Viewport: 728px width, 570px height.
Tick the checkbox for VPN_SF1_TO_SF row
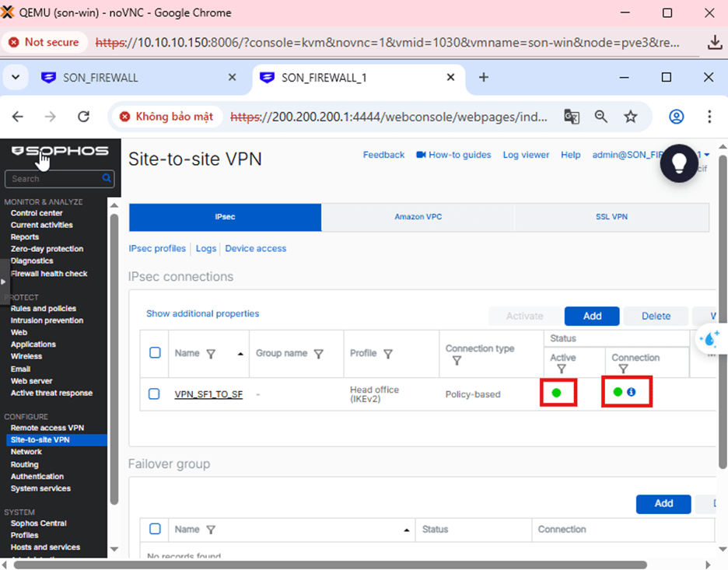(x=155, y=394)
